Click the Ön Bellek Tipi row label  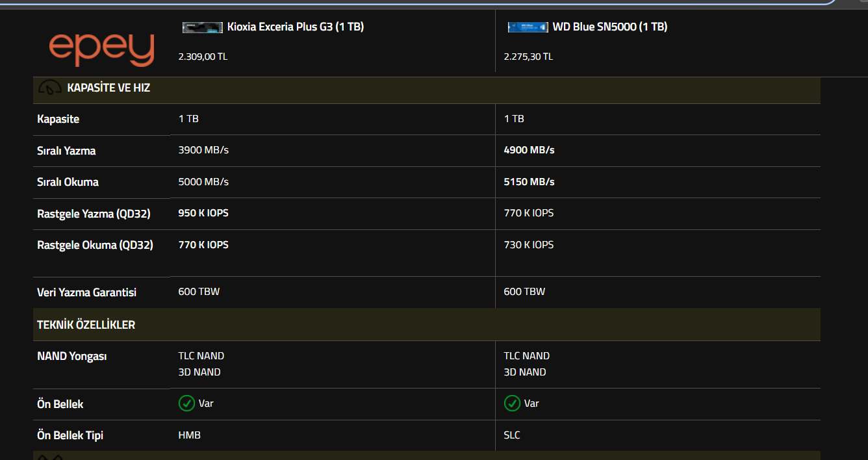70,435
